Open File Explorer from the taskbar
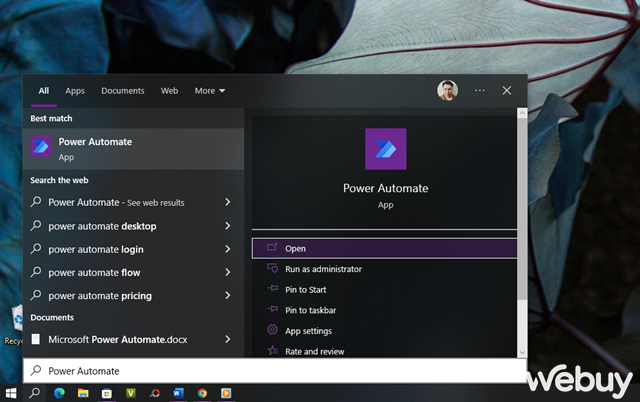Viewport: 640px width, 402px height. [x=83, y=393]
